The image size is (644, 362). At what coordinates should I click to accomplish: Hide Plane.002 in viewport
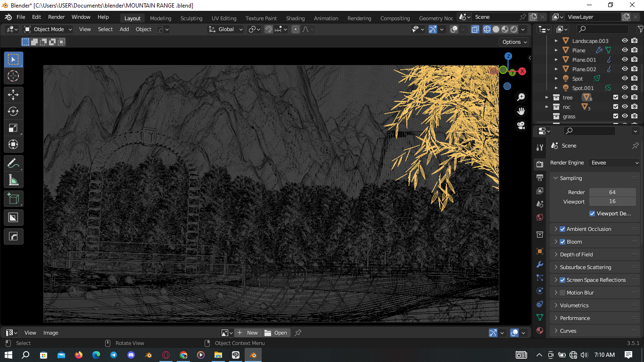pos(625,69)
